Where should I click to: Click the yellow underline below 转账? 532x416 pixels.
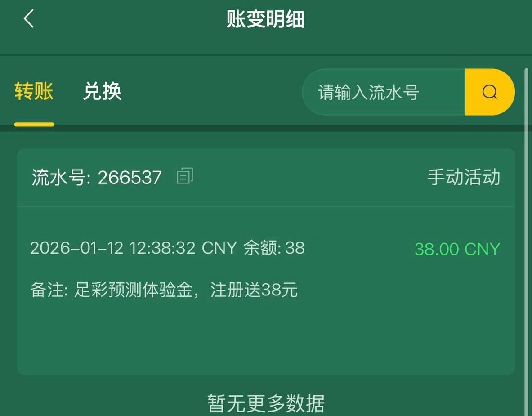click(34, 125)
